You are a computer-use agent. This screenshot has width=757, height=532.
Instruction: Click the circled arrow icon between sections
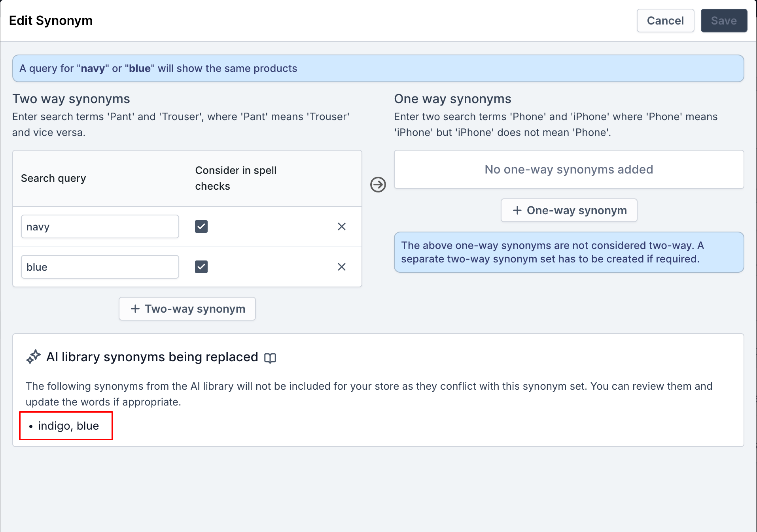378,185
